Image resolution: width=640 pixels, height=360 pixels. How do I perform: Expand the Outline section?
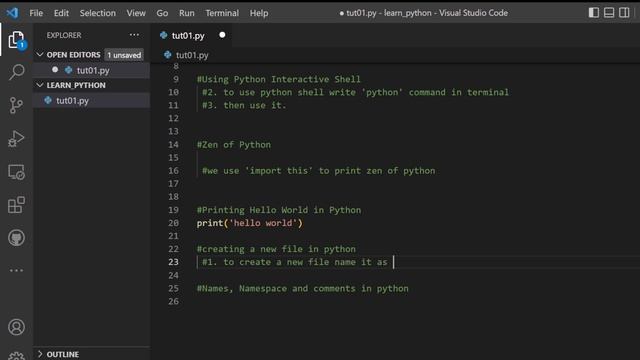(40, 354)
